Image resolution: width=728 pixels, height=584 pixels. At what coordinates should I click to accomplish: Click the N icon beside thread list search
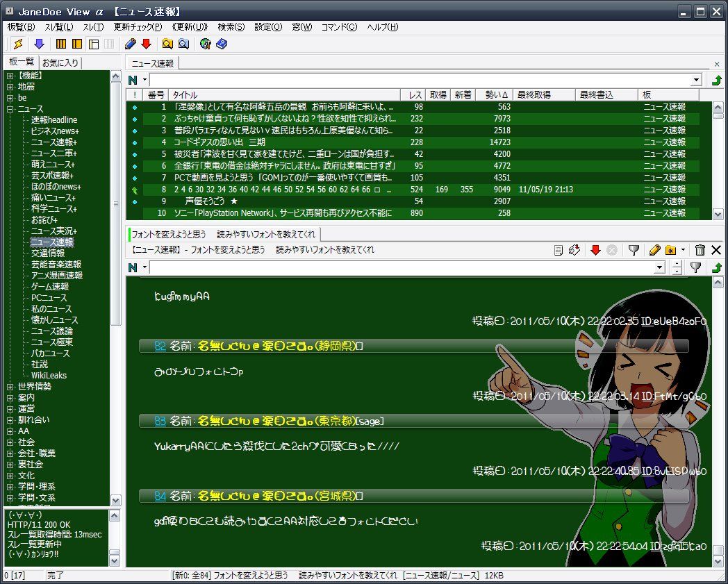point(133,81)
